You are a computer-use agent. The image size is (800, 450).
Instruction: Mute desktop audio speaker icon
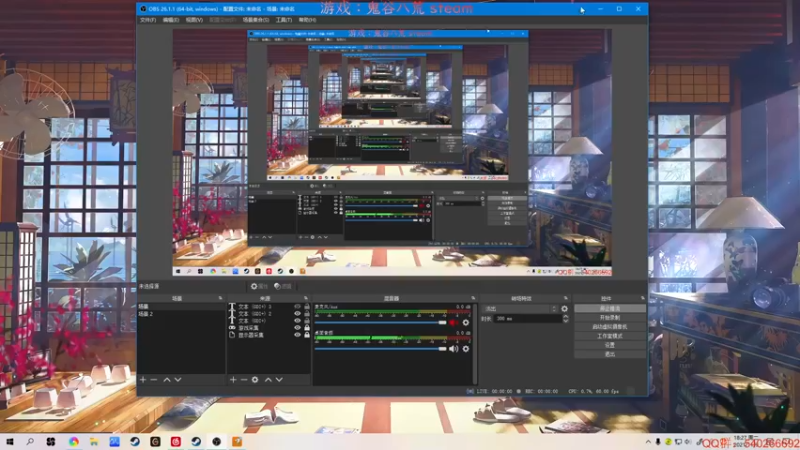pos(453,348)
